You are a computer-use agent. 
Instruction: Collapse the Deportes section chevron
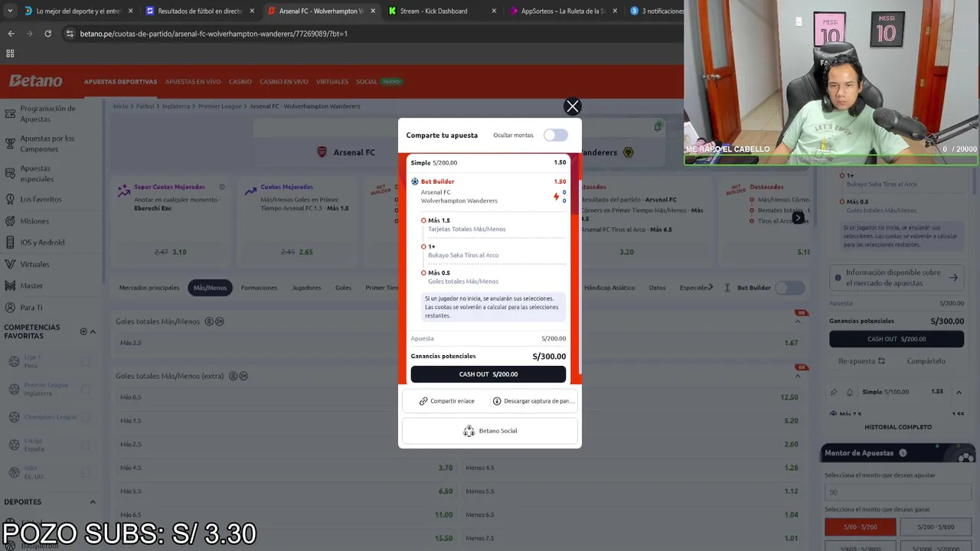click(93, 502)
